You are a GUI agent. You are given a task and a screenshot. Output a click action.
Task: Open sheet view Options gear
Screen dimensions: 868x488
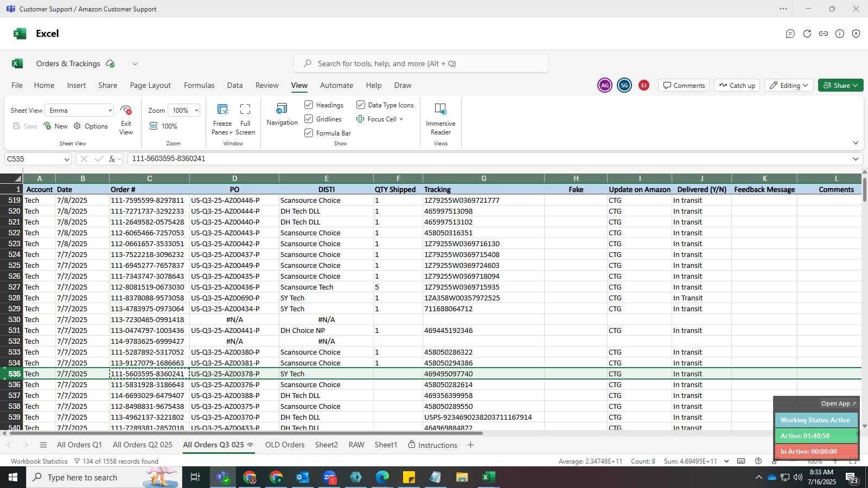point(91,126)
